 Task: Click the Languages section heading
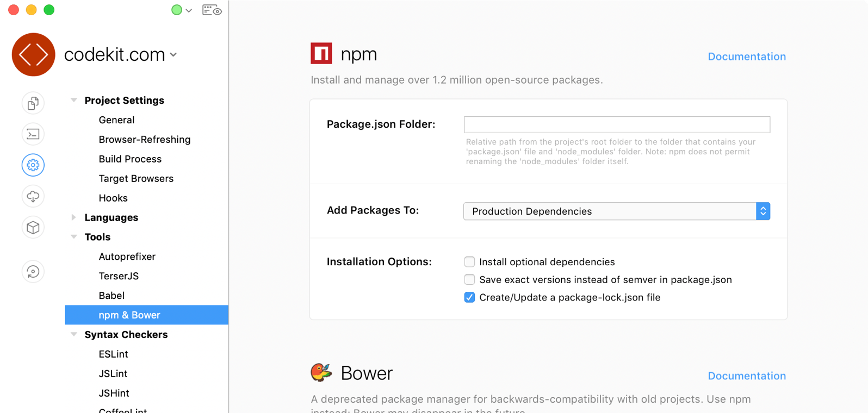(x=111, y=217)
